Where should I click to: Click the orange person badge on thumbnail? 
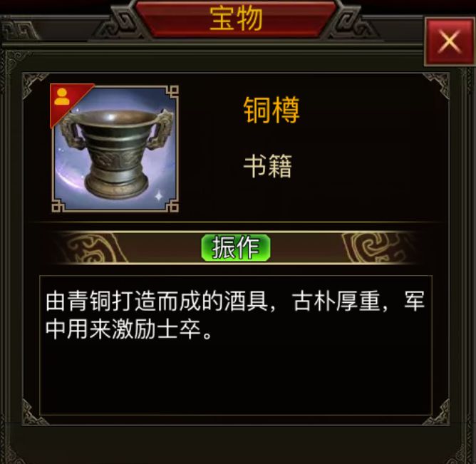[x=62, y=96]
